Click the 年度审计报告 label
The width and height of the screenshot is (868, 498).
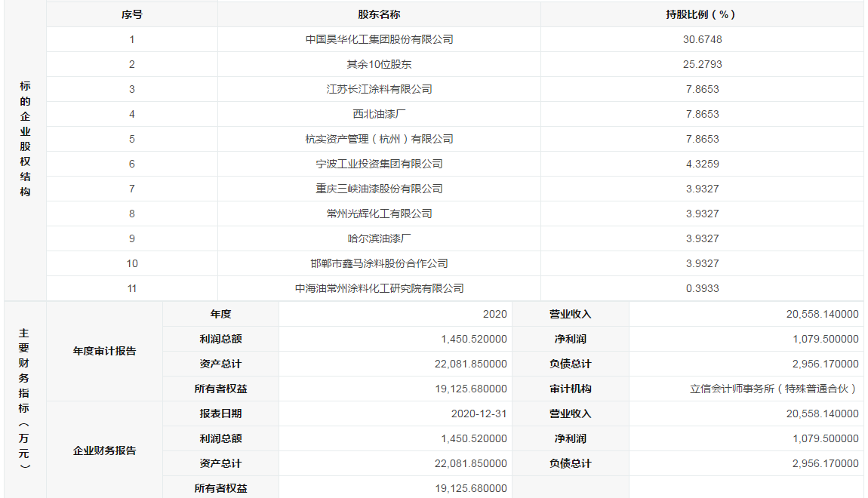105,352
